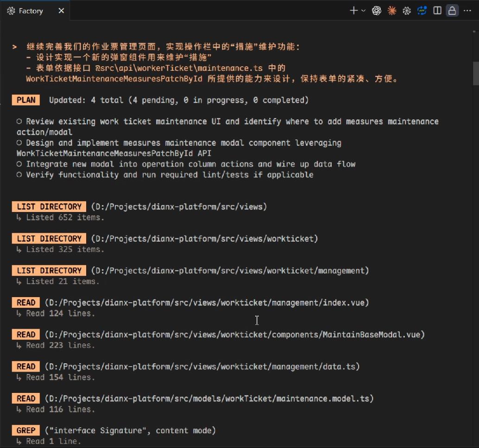Split the editor with the split-pane icon
Viewport: 479px width, 448px height.
[x=437, y=11]
